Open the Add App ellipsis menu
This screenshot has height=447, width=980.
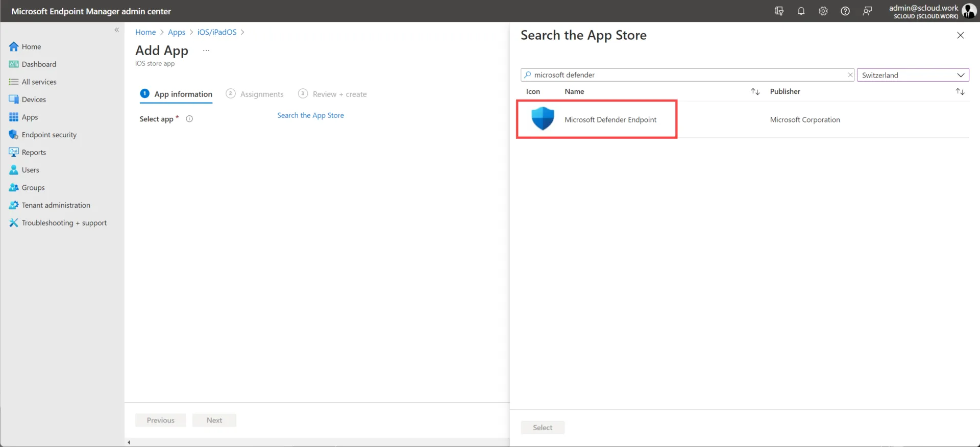click(x=206, y=51)
